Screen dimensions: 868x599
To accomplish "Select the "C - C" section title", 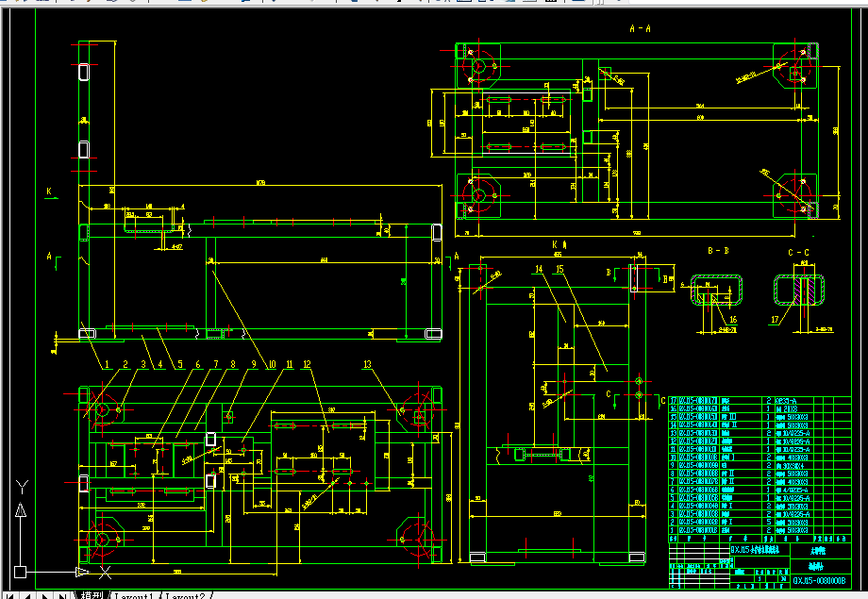I will tap(798, 253).
